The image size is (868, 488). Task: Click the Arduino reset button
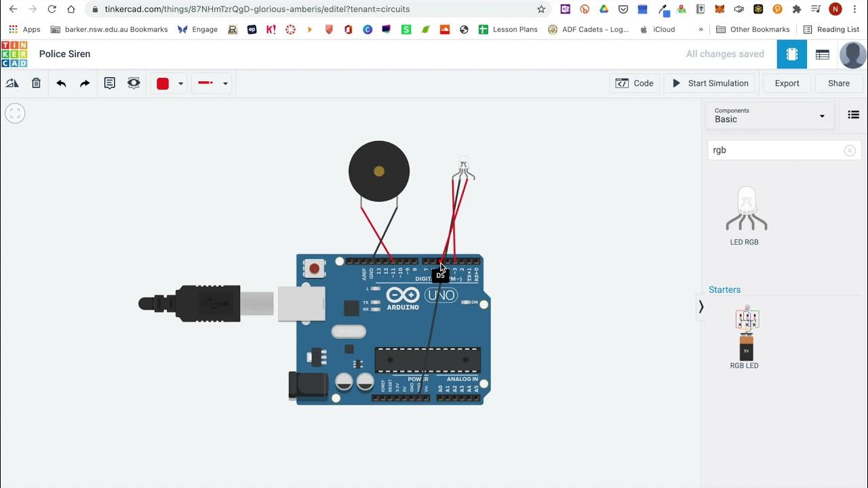tap(314, 268)
